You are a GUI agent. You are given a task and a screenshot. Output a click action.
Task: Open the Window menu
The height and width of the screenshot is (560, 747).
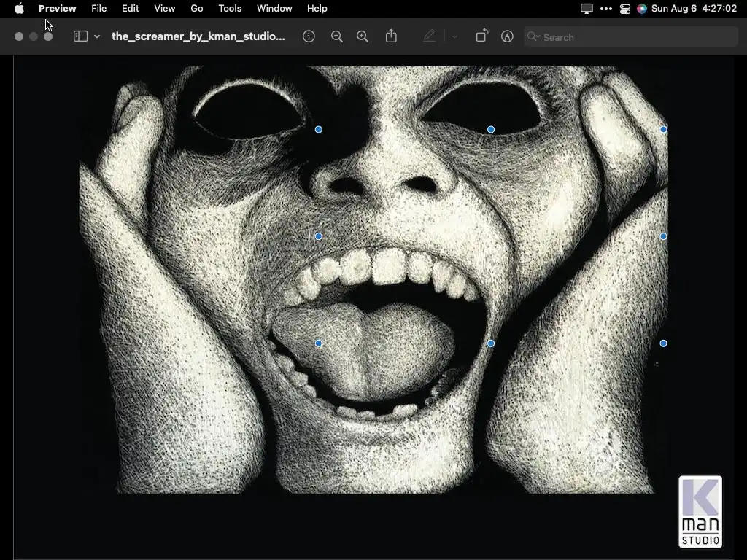click(274, 8)
